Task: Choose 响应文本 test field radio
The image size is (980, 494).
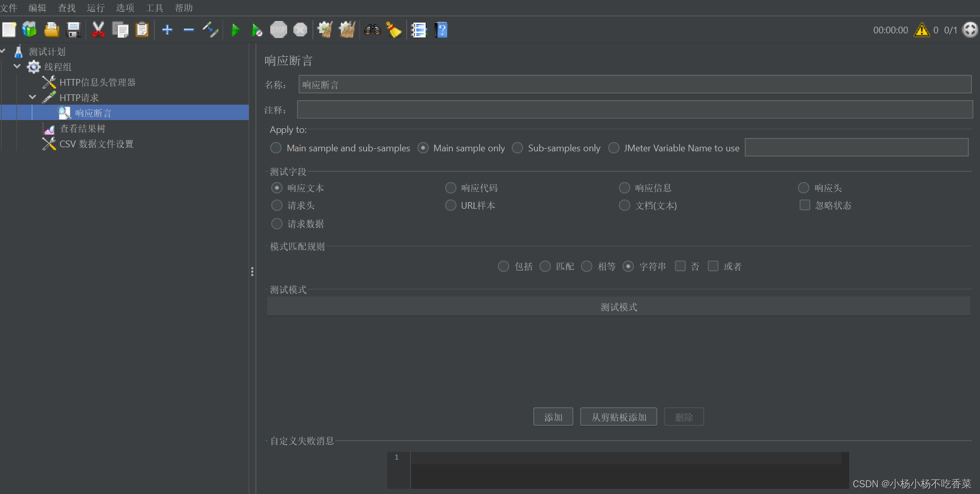Action: pos(277,188)
